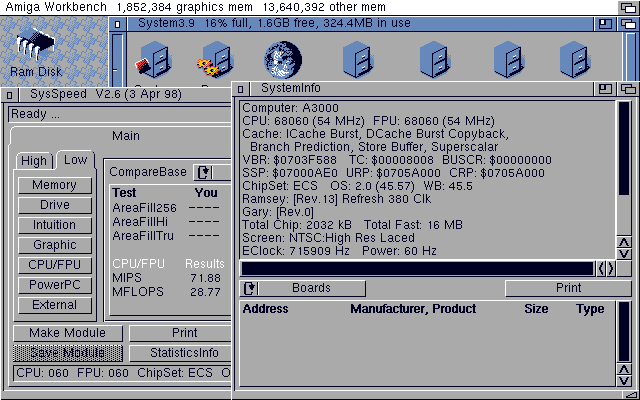The image size is (640, 400).
Task: Click the Print button in SysSpeed
Action: [180, 333]
